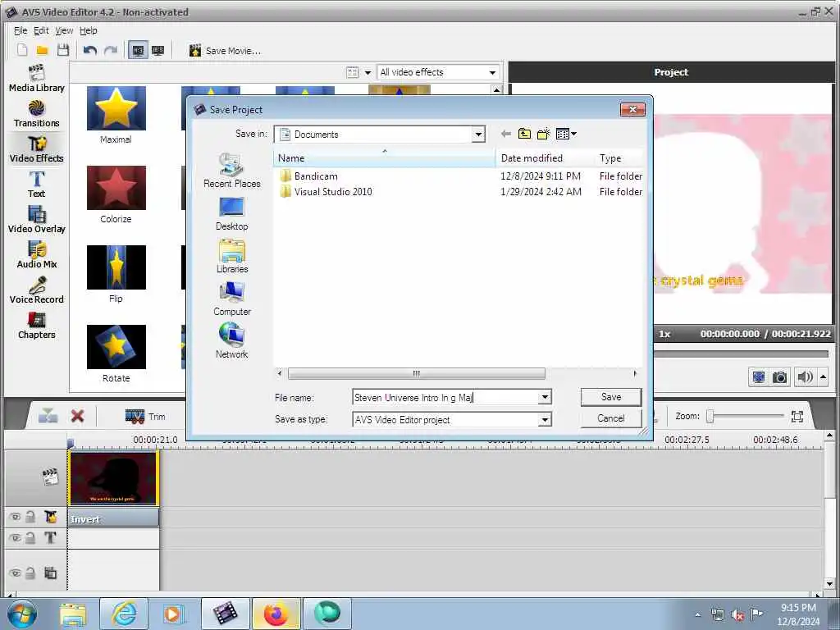Click Desktop shortcut in Save dialog
Screen dimensions: 840x630
tap(232, 214)
